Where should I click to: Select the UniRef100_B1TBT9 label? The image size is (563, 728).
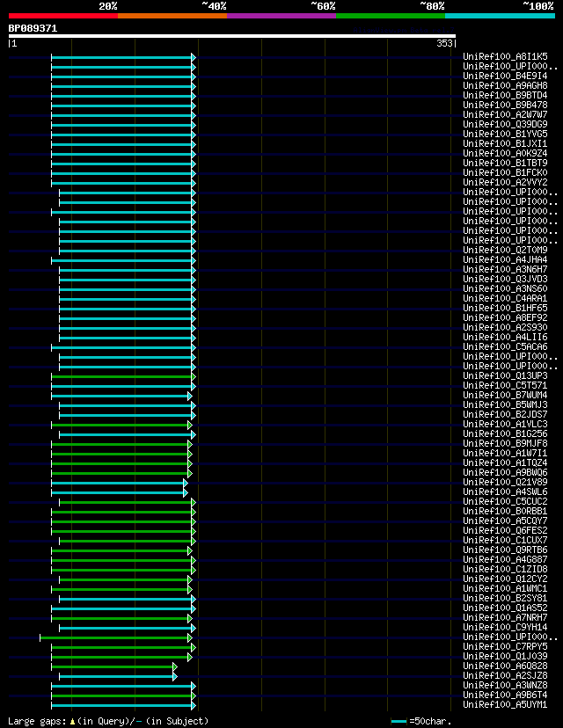[x=505, y=163]
